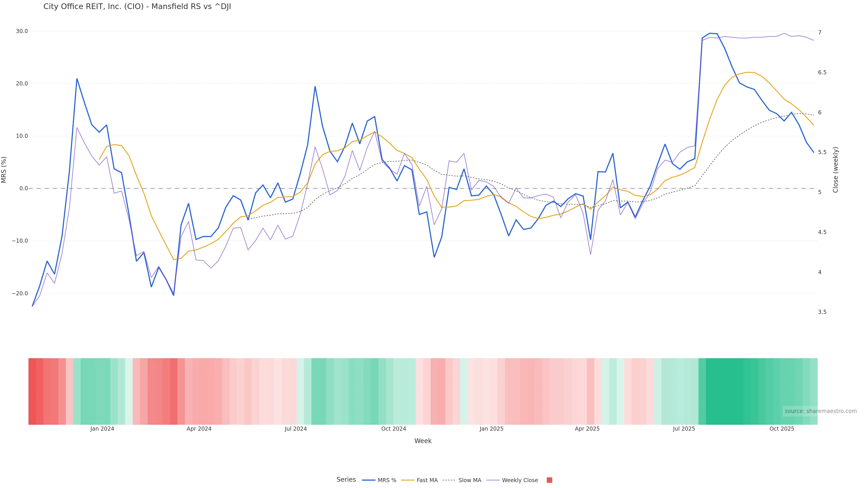The width and height of the screenshot is (868, 488).
Task: Click the −20.0 left axis tick label
Action: click(20, 293)
